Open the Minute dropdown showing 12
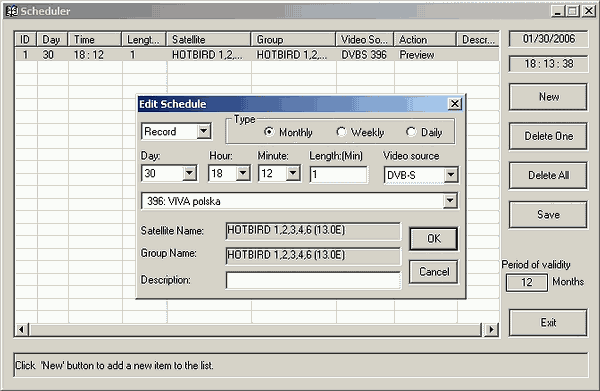600x391 pixels. point(293,173)
